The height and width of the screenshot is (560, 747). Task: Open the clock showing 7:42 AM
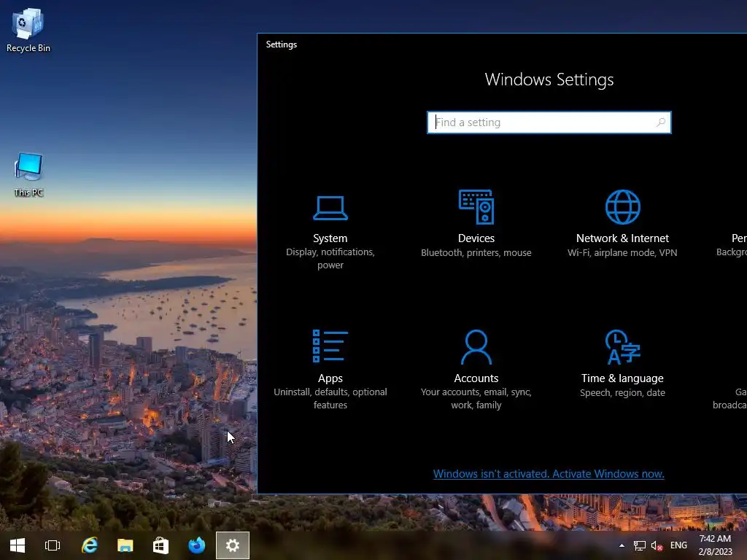[715, 545]
